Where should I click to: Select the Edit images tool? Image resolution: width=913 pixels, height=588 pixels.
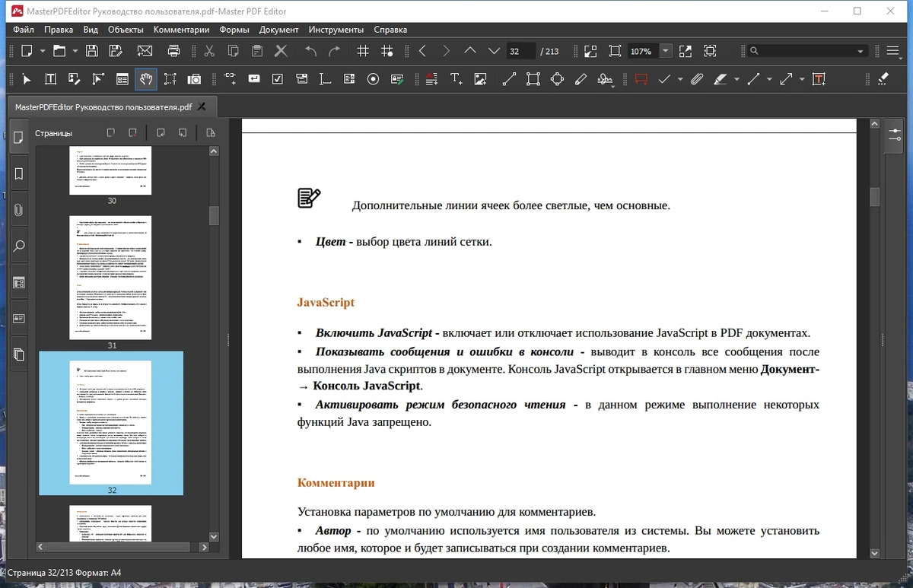(x=75, y=79)
